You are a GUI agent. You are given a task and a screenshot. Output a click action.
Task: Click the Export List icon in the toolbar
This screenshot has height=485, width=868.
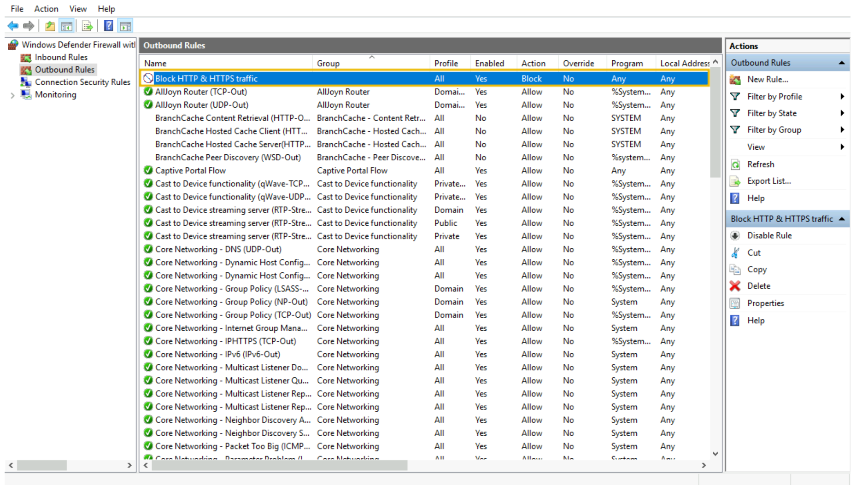87,26
